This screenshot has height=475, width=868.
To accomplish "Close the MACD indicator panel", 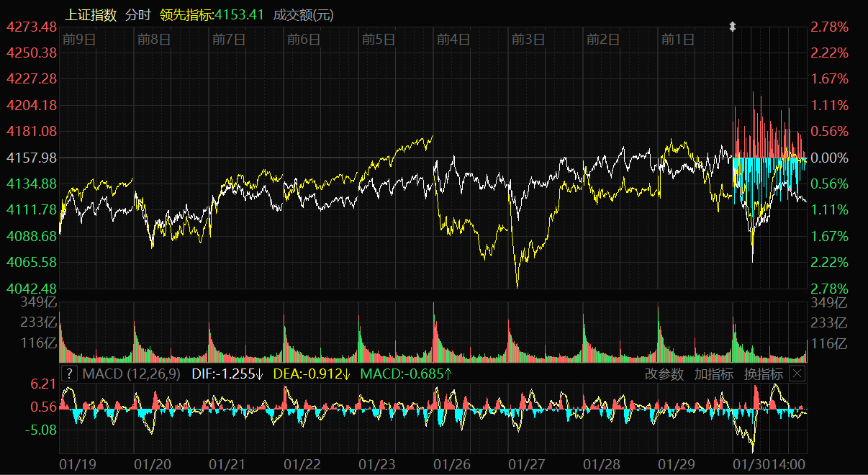I will pyautogui.click(x=797, y=374).
